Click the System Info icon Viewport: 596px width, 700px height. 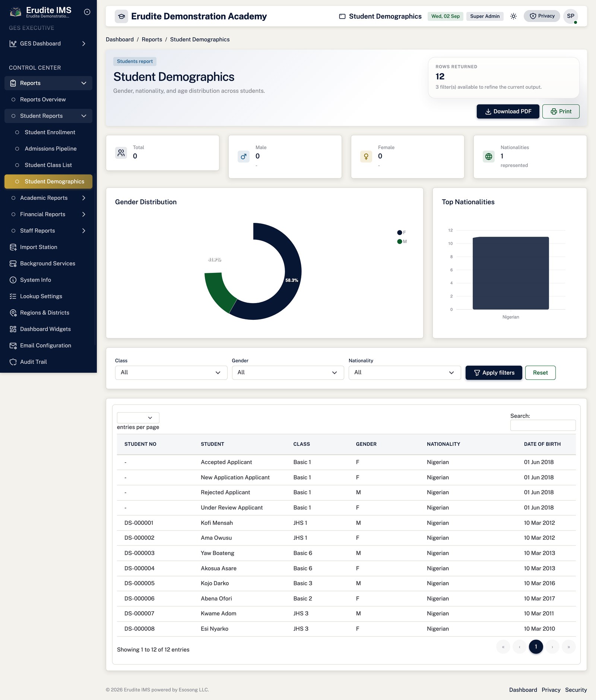[13, 280]
